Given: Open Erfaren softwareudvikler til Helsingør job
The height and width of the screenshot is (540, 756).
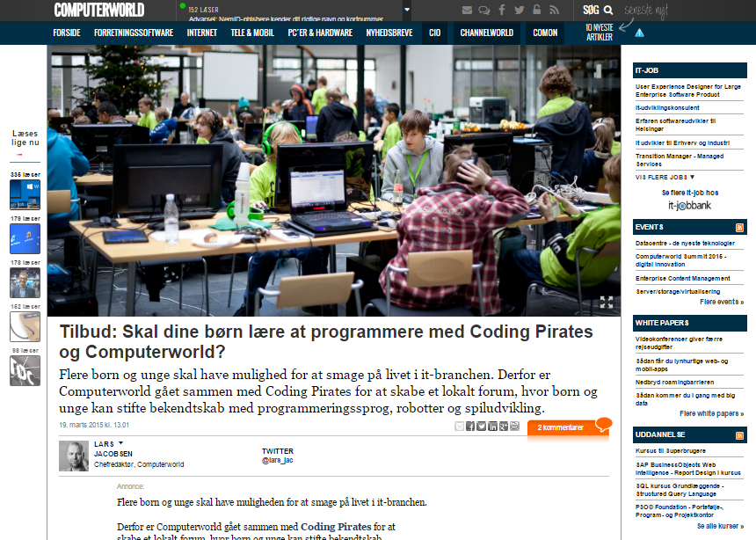Looking at the screenshot, I should tap(675, 125).
